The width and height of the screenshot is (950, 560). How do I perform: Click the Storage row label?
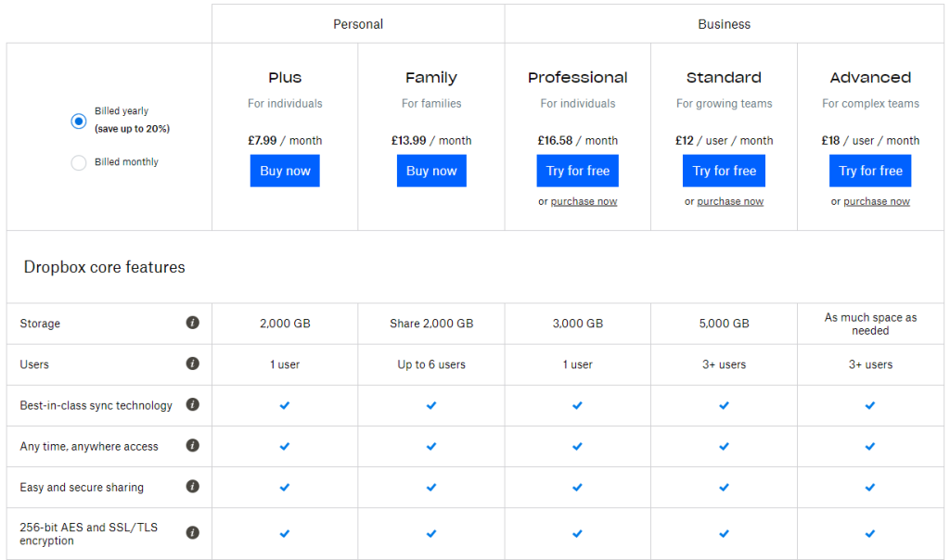pyautogui.click(x=40, y=324)
